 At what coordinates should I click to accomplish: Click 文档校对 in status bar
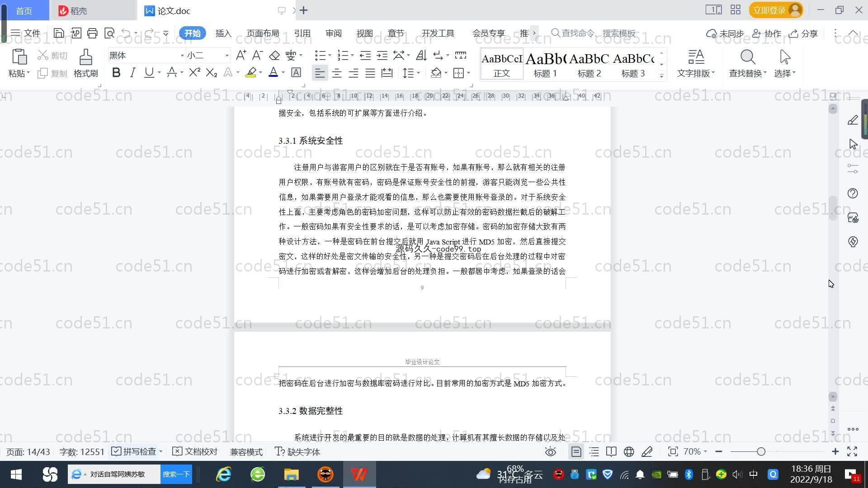tap(195, 451)
